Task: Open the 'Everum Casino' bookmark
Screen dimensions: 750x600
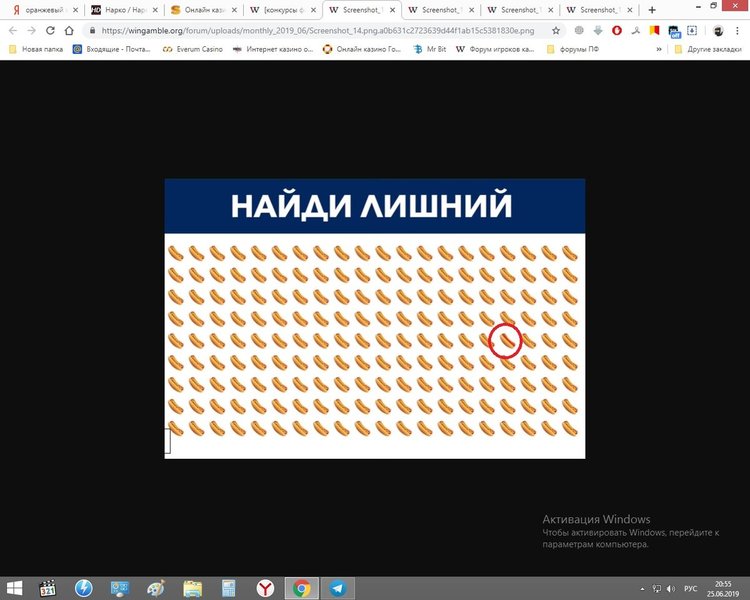Action: tap(193, 49)
